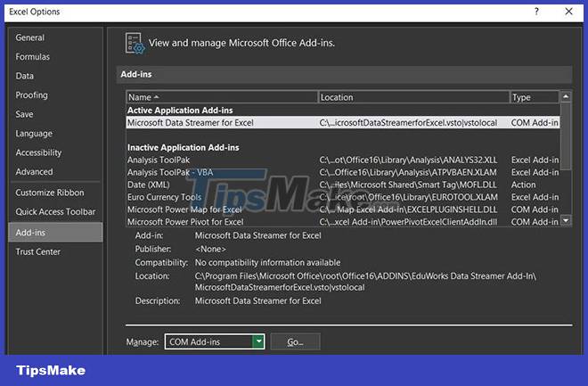Open the Trust Center category
588x386 pixels.
(38, 251)
